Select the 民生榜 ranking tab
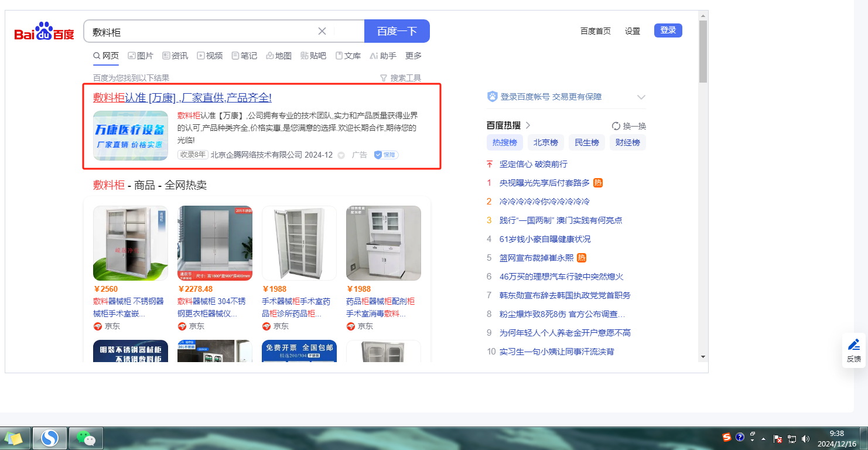 click(587, 142)
